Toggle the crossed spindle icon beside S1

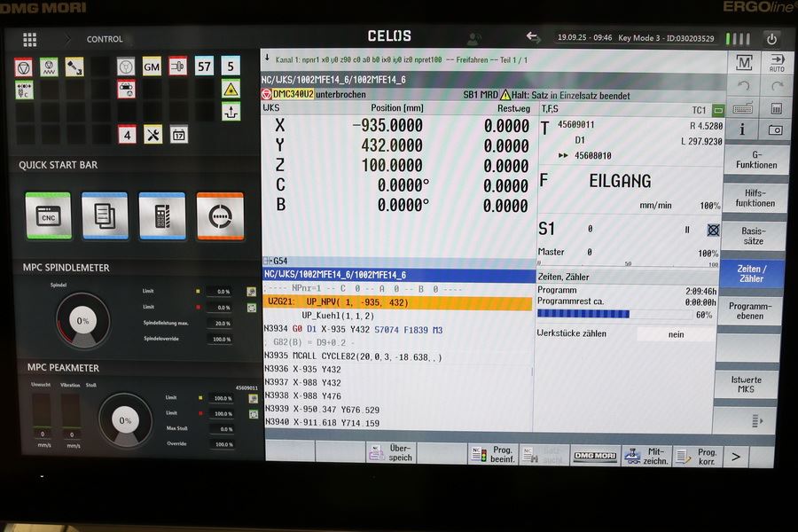pyautogui.click(x=714, y=231)
